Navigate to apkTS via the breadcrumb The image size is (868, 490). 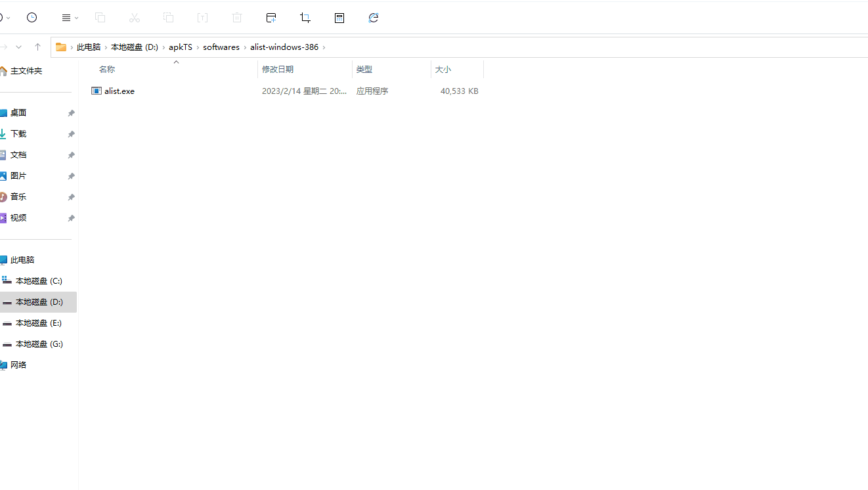click(x=181, y=47)
